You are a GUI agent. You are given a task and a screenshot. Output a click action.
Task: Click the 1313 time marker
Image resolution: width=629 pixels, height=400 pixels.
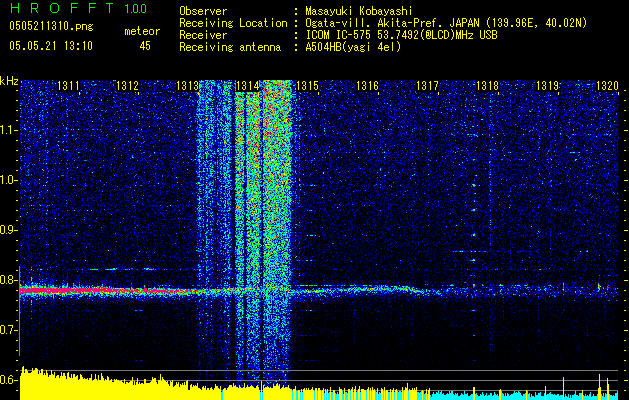[x=187, y=85]
